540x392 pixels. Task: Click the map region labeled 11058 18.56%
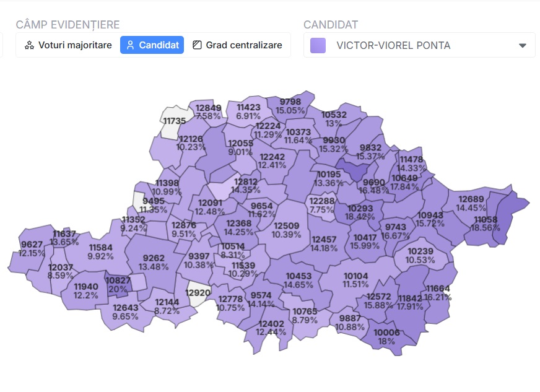(486, 224)
